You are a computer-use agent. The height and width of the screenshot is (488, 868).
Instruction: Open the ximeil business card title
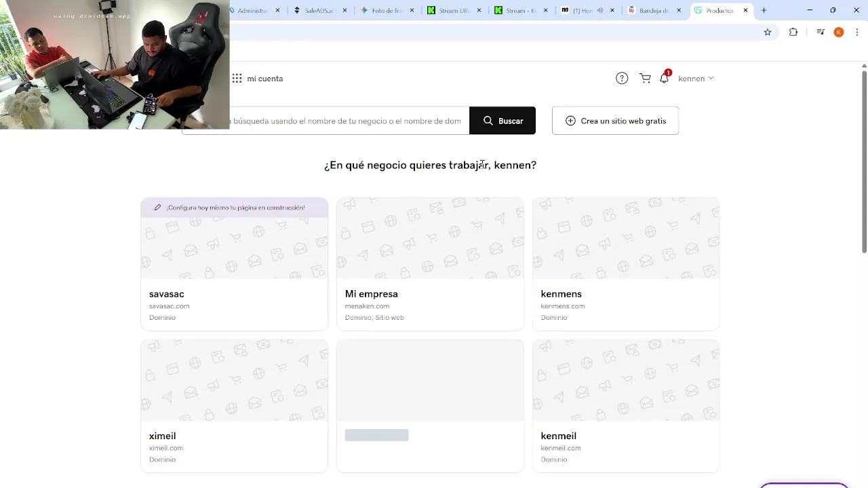coord(163,436)
